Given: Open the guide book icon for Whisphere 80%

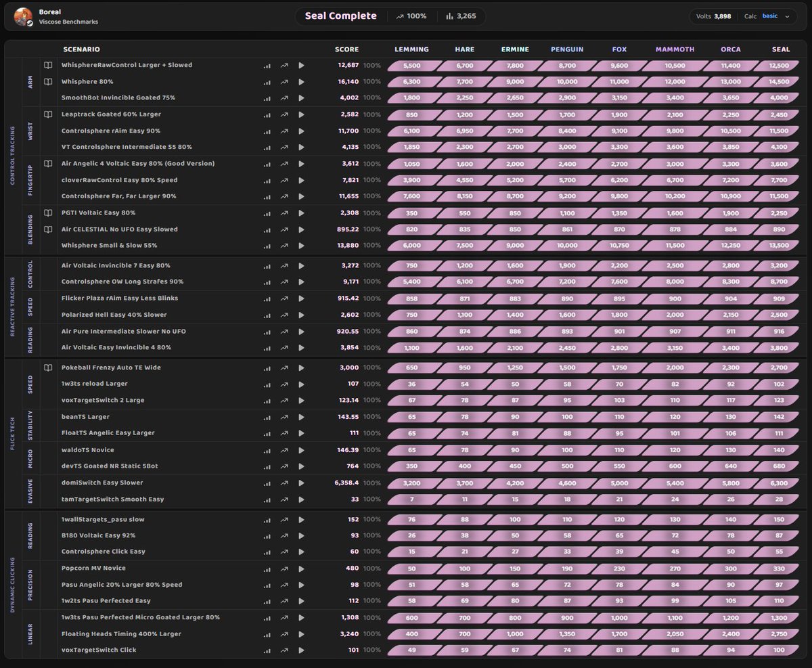Looking at the screenshot, I should pyautogui.click(x=48, y=82).
